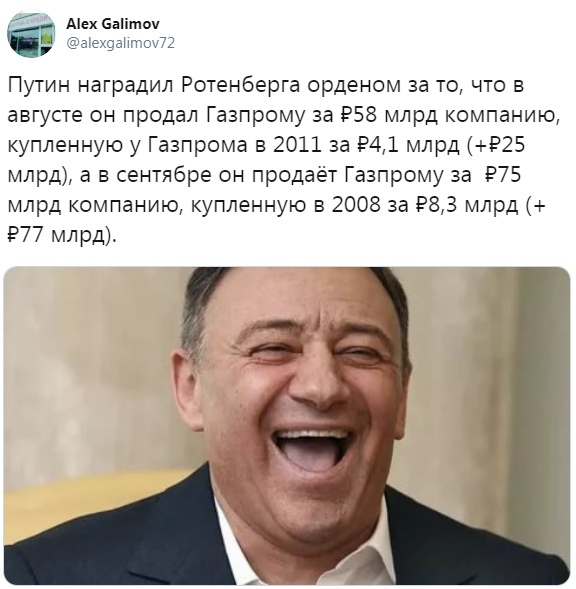Viewport: 576px width, 589px height.
Task: Select the "₽75" amount in the tweet
Action: pos(503,175)
